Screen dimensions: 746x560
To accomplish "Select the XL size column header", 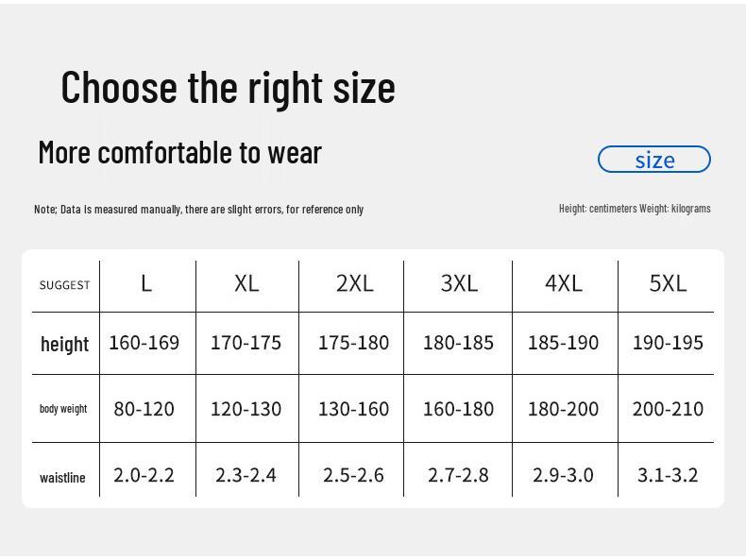I will click(x=246, y=283).
